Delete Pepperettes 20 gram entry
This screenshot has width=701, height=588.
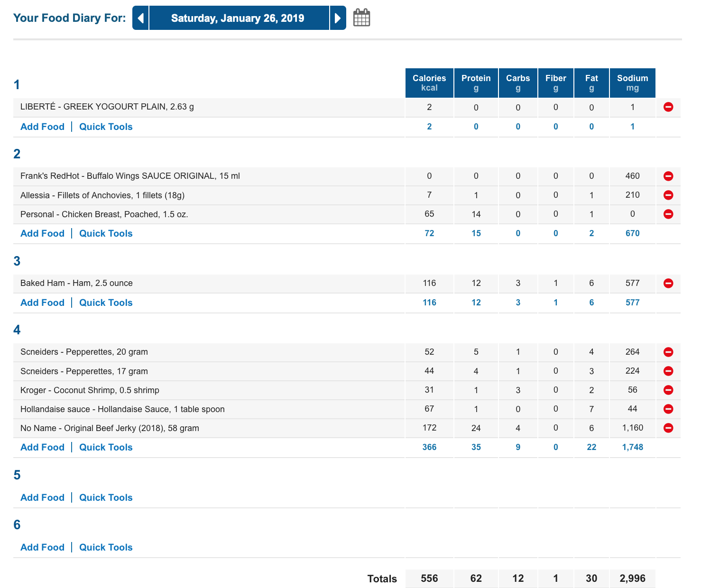668,352
